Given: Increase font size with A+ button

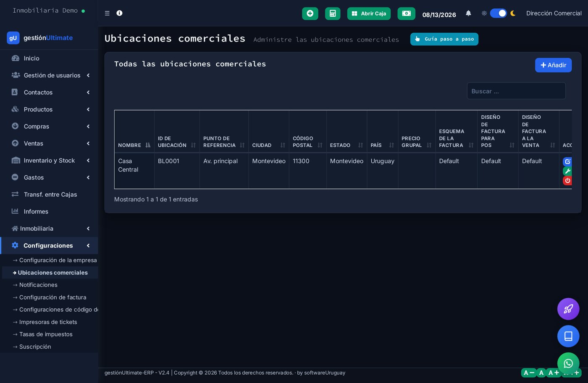Looking at the screenshot, I should click(x=554, y=373).
